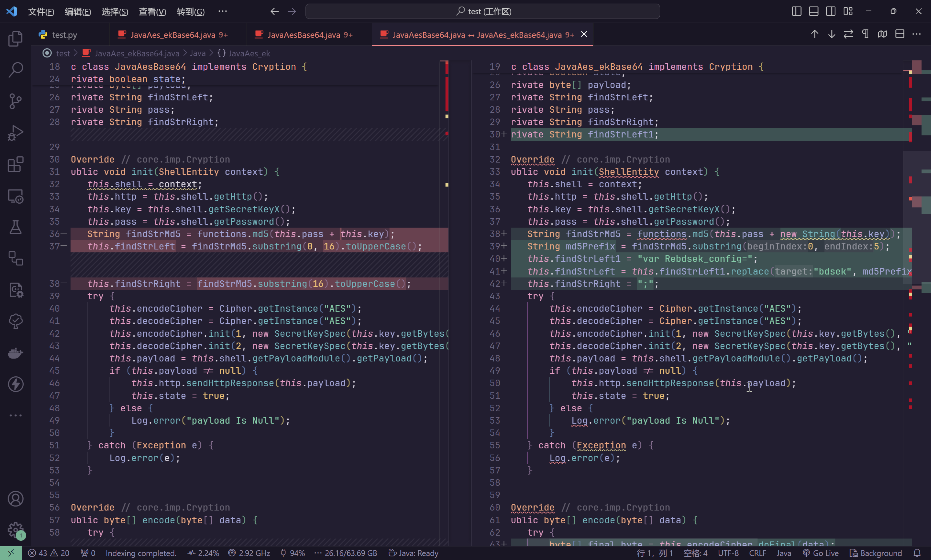Click added line 30 findStrLeft1
This screenshot has width=931, height=560.
coord(711,134)
